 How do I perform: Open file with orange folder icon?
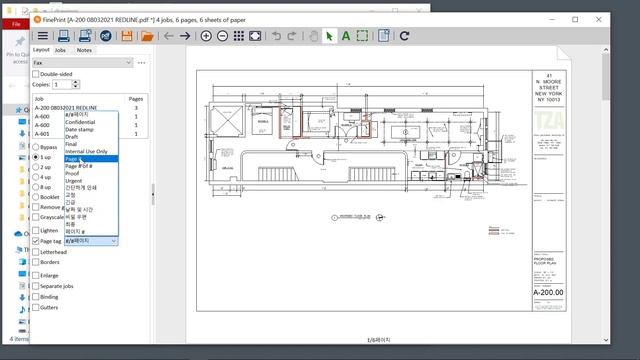point(147,36)
